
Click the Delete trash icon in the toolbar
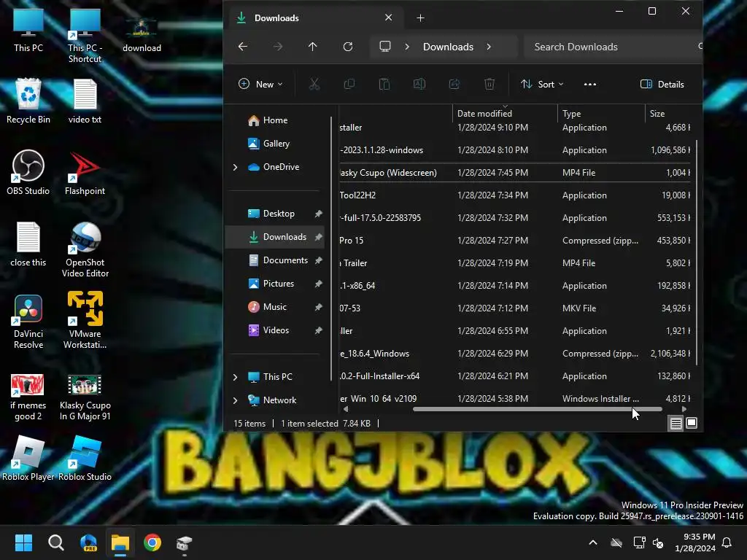tap(489, 85)
